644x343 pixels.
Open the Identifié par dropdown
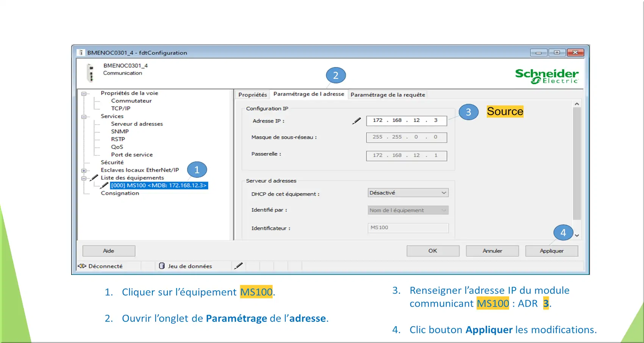[408, 210]
